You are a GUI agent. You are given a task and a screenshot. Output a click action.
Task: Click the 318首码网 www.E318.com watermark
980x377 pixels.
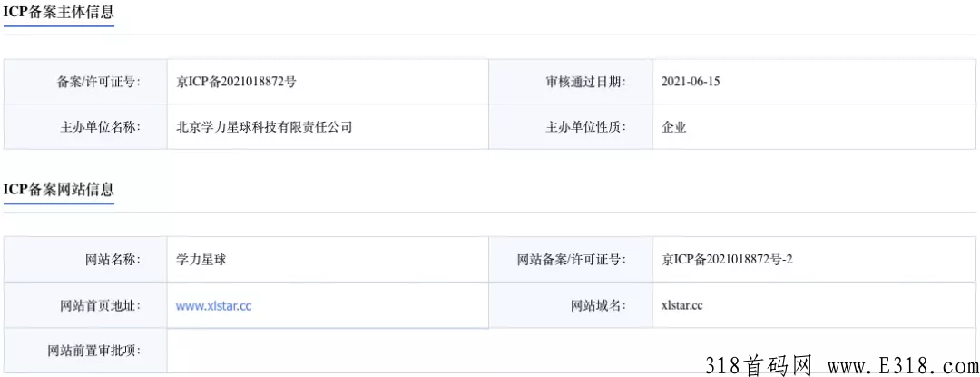(x=841, y=365)
